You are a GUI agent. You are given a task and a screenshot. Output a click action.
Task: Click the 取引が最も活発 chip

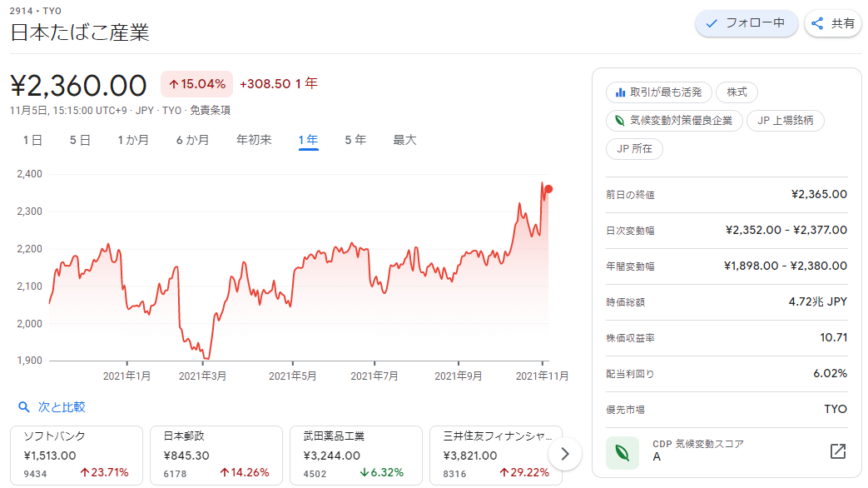(x=659, y=92)
